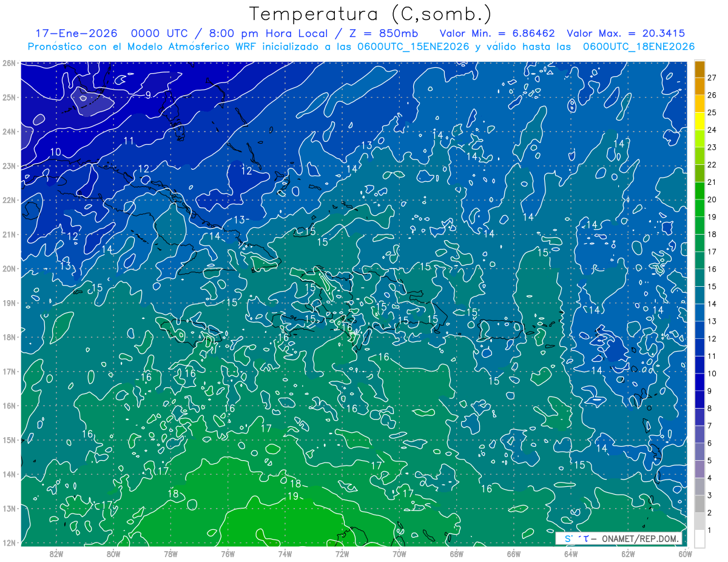Pick the orange-brown top swatch of color scale
Viewport: 728px width, 562px height.
(x=700, y=69)
